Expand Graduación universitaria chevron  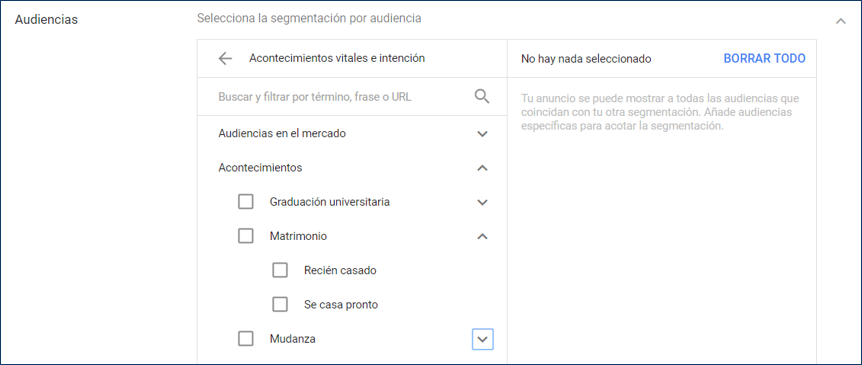pyautogui.click(x=482, y=202)
